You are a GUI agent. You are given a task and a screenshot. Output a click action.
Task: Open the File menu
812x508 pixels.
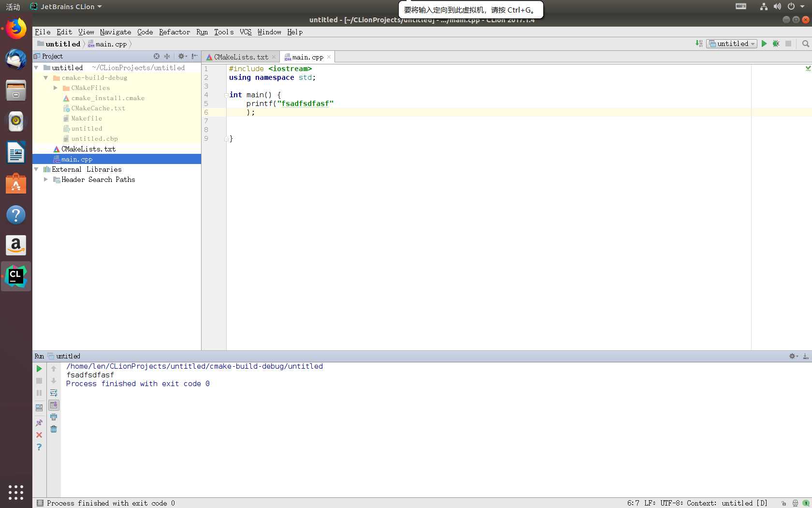[43, 32]
